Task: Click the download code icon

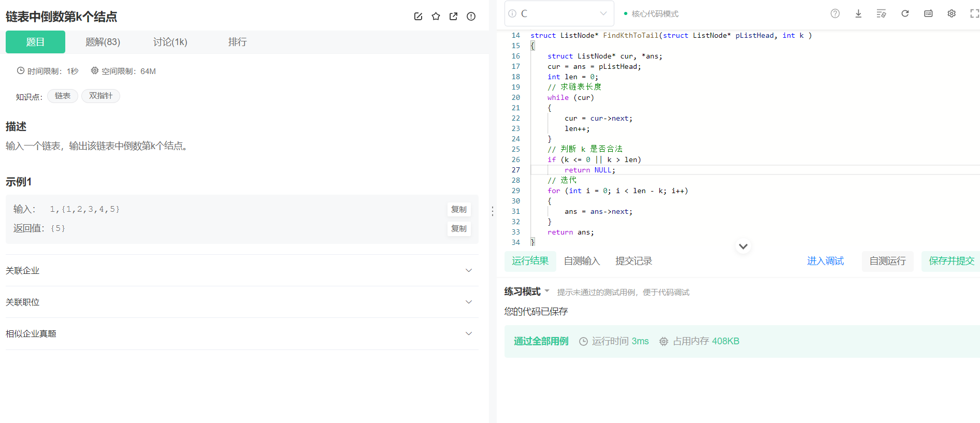Action: click(x=858, y=13)
